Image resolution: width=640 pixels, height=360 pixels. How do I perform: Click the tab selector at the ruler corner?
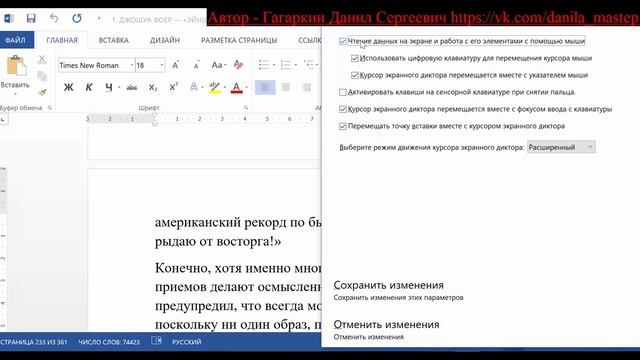(3, 119)
